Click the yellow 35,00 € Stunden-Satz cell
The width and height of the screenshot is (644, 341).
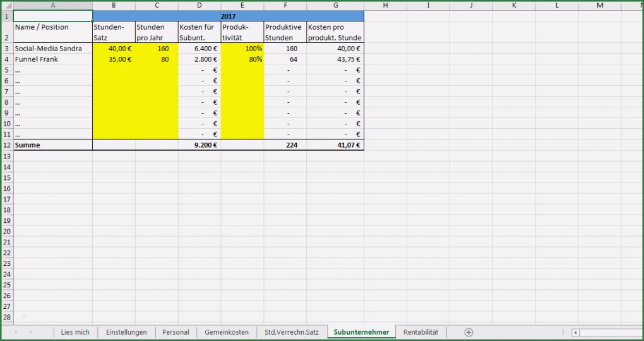(x=114, y=59)
